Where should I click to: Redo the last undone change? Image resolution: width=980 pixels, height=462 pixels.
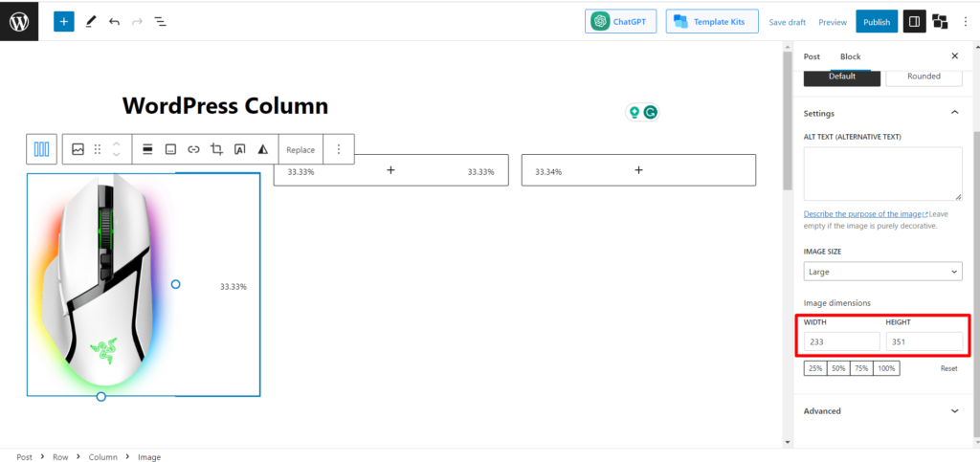137,22
